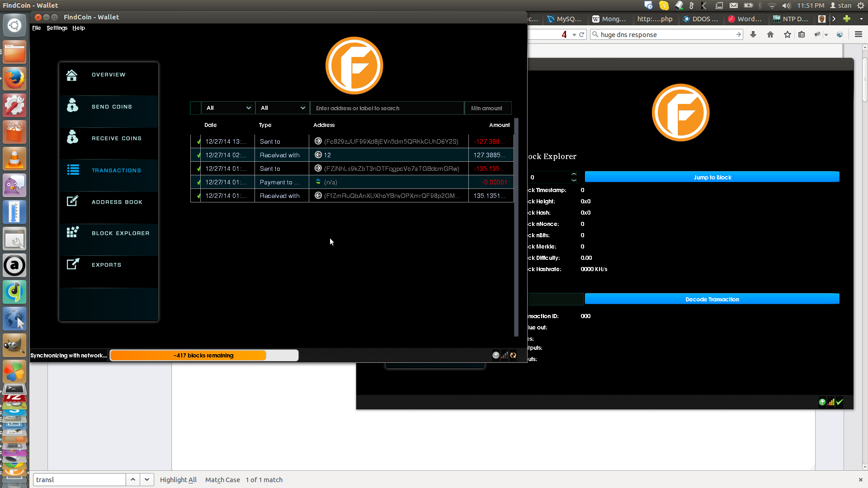Select the 'Payment to' transaction row
The height and width of the screenshot is (488, 868).
click(352, 182)
